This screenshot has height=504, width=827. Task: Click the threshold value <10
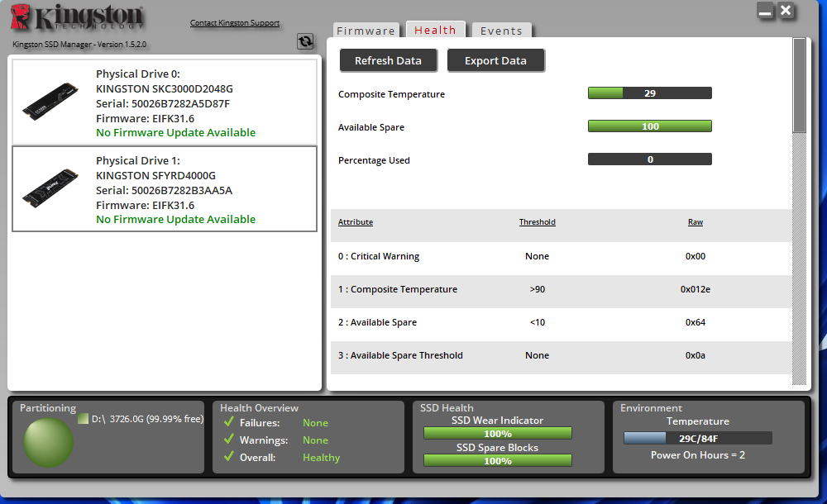538,322
